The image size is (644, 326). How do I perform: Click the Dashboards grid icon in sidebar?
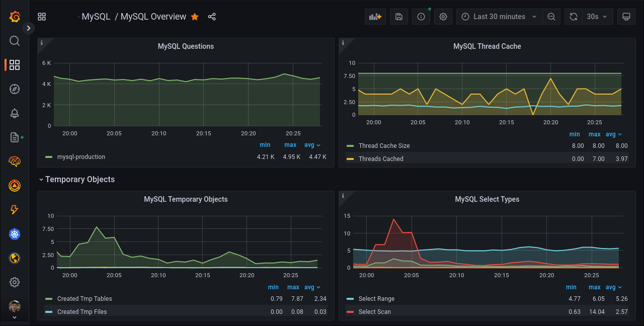(x=14, y=65)
